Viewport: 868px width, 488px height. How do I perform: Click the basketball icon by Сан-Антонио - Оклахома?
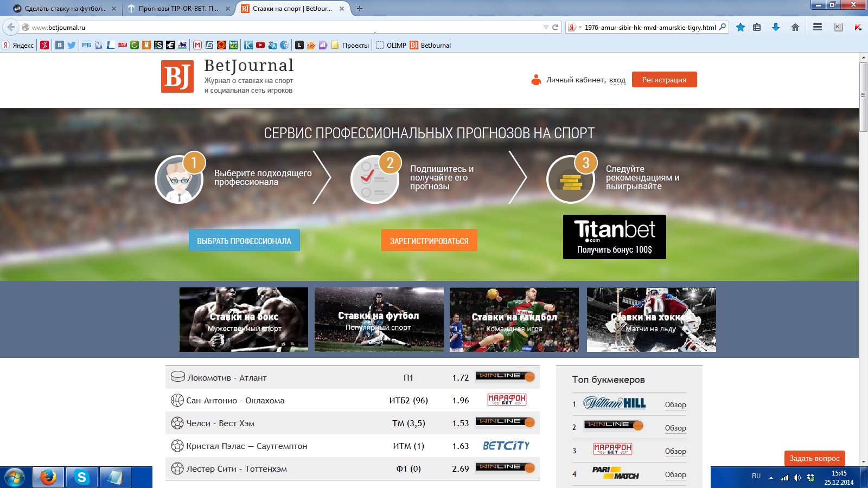click(x=177, y=400)
